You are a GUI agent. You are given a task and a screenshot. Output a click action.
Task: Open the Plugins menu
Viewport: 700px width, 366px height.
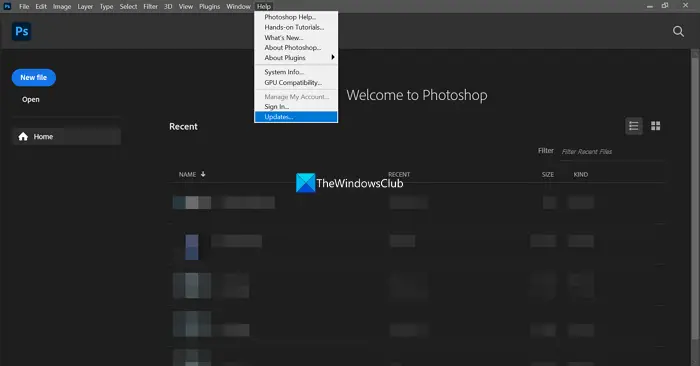(209, 6)
